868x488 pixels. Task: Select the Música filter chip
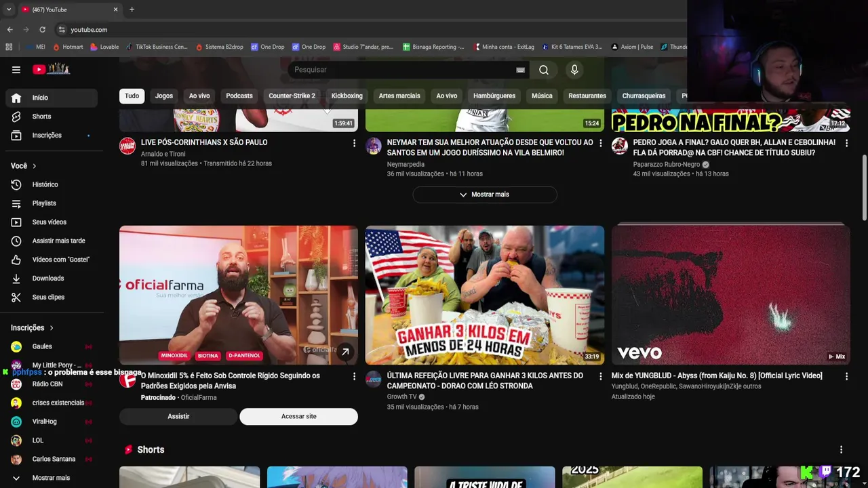[542, 96]
